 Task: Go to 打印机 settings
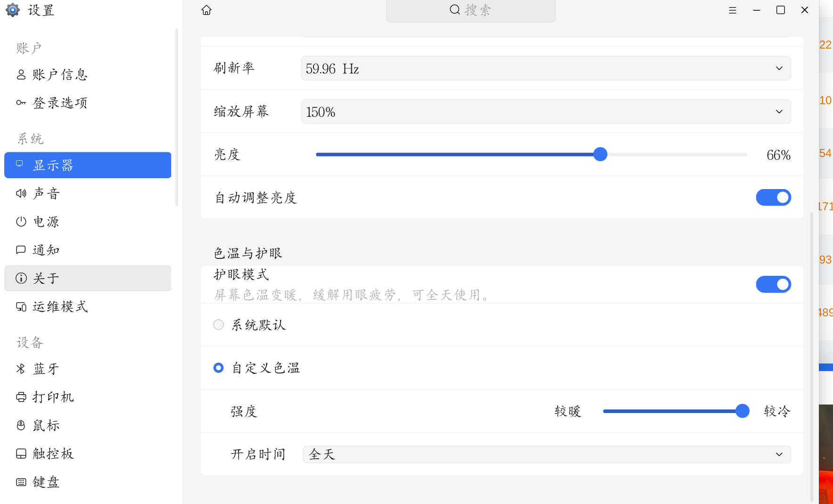click(x=88, y=397)
